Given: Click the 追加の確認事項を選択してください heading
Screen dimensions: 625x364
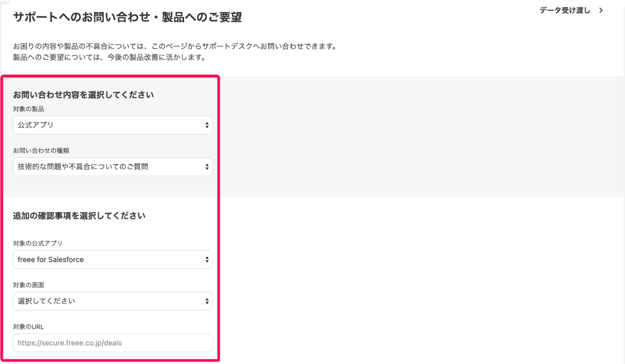Looking at the screenshot, I should [x=79, y=216].
